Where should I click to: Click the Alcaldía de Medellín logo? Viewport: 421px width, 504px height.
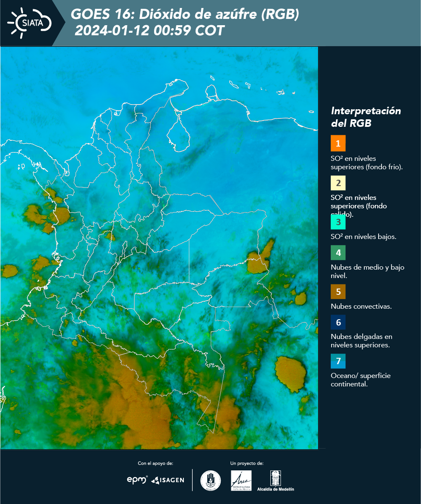tap(275, 481)
